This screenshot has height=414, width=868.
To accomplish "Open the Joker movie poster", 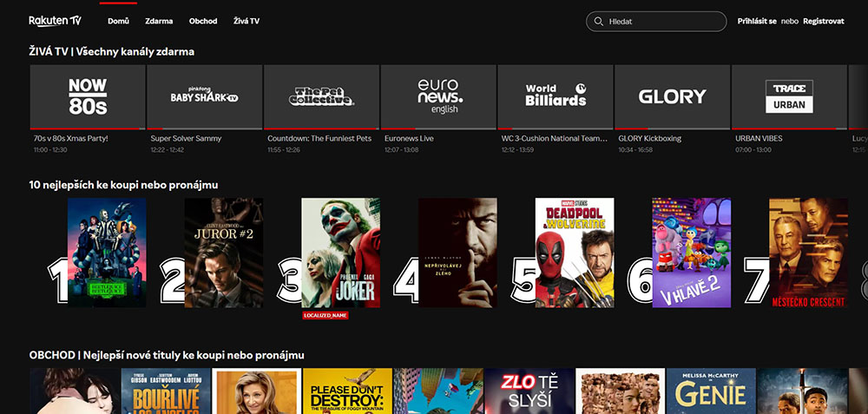I will [340, 252].
